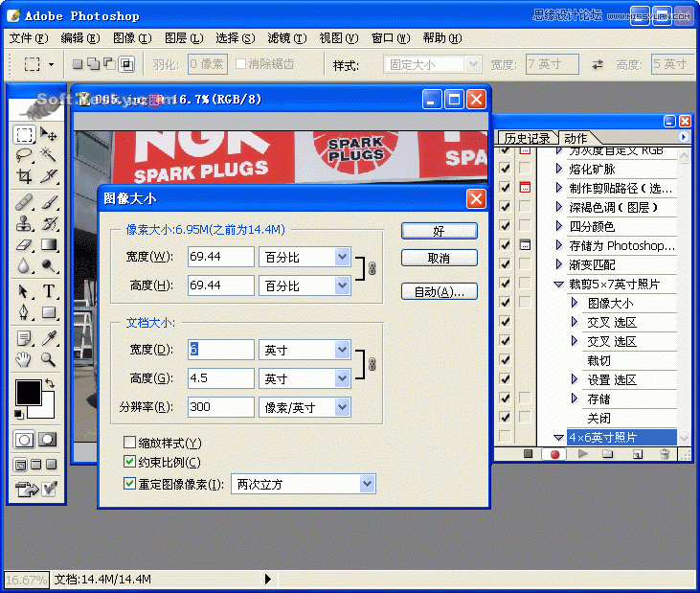Select the Move tool
Image resolution: width=700 pixels, height=593 pixels.
[x=48, y=134]
